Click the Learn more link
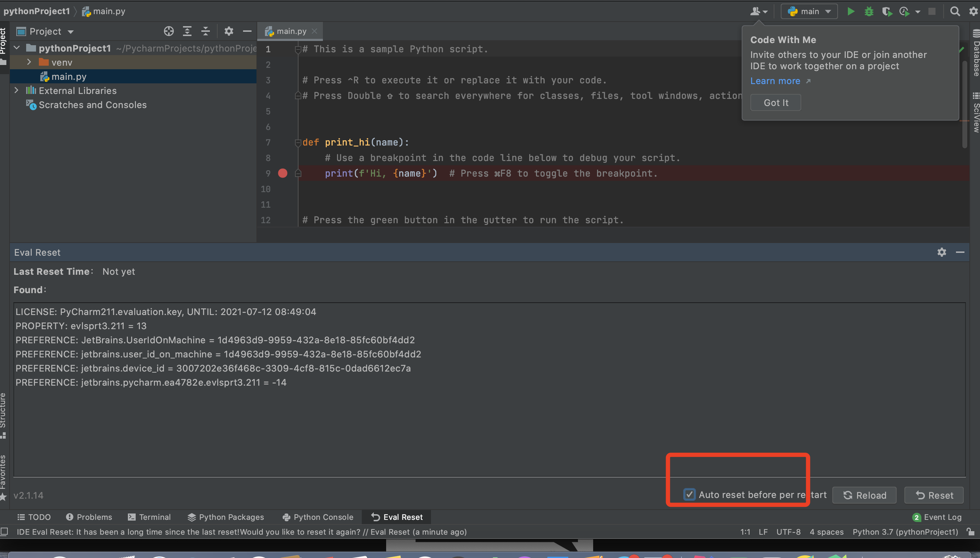Screen dimensions: 980x558 coord(775,81)
